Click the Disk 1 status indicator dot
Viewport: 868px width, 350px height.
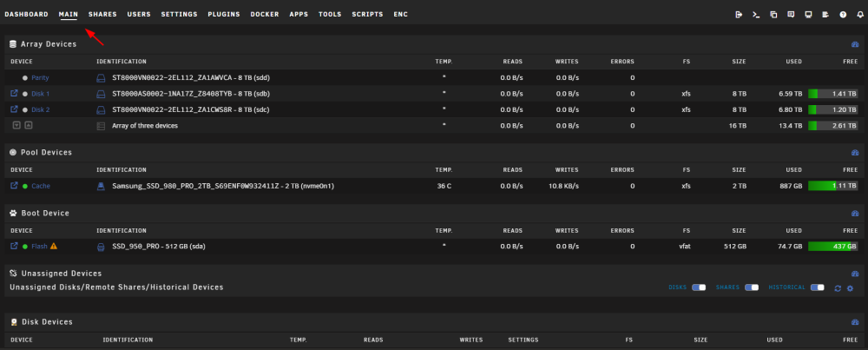tap(25, 94)
